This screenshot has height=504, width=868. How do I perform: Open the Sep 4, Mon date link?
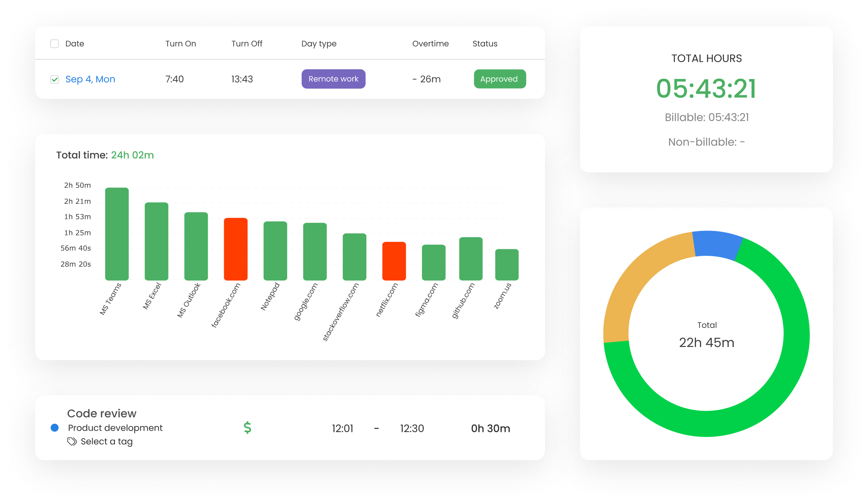90,79
